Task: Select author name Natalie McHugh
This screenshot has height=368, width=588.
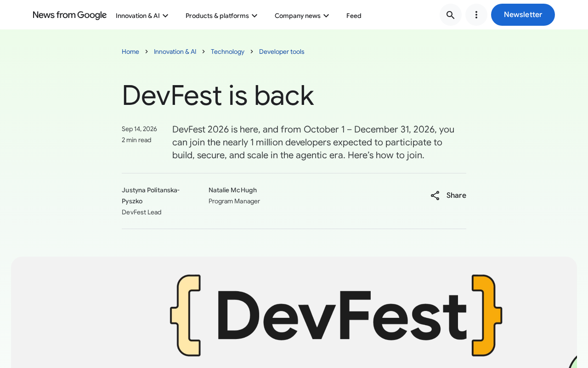Action: point(232,190)
